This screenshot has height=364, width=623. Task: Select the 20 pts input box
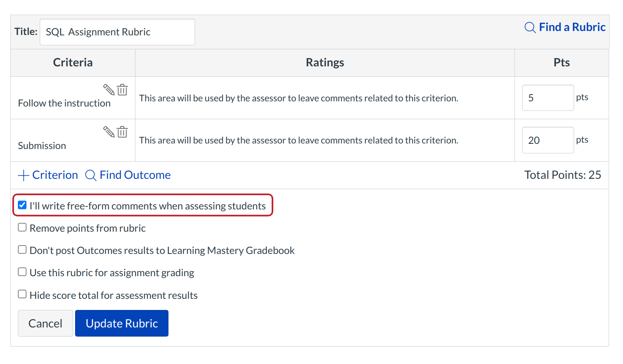tap(548, 140)
